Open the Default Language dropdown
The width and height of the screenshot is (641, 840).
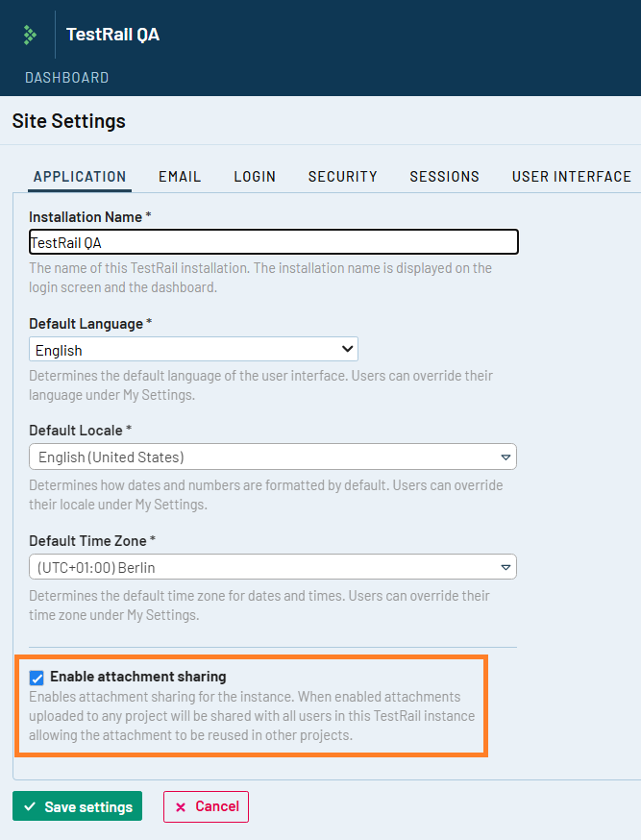pyautogui.click(x=193, y=349)
